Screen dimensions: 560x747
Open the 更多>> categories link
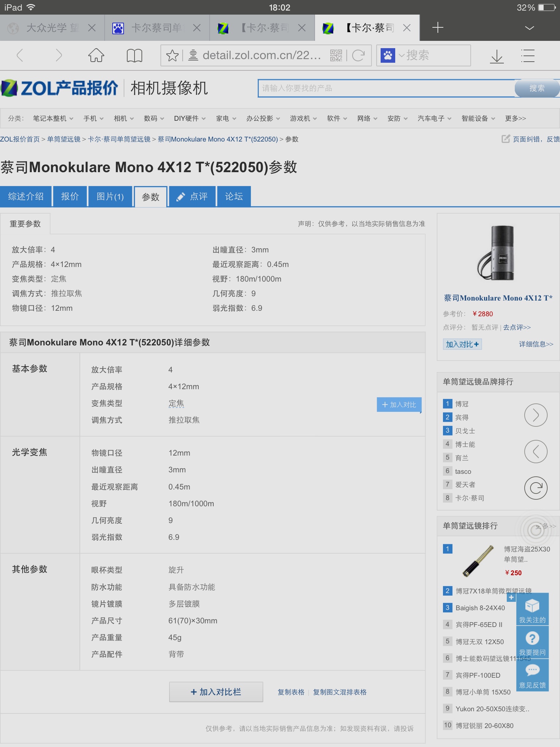[516, 119]
